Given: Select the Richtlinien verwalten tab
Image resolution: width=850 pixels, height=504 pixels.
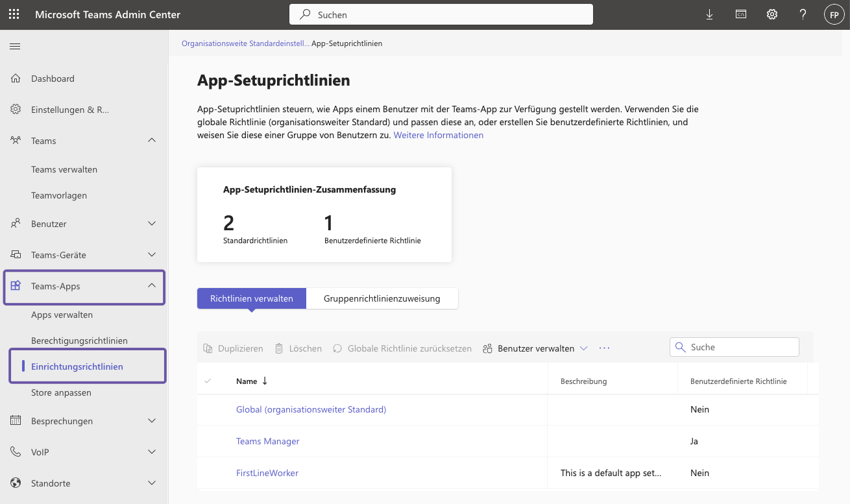Looking at the screenshot, I should 252,298.
